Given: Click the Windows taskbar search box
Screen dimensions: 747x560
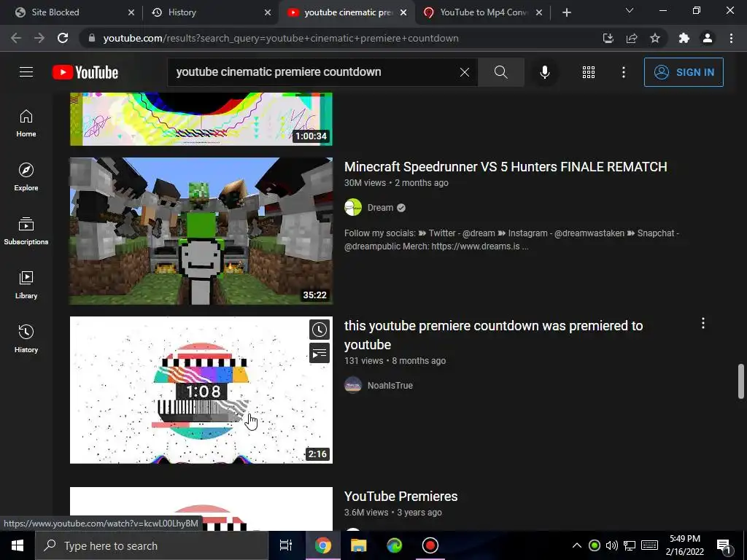Looking at the screenshot, I should click(152, 545).
